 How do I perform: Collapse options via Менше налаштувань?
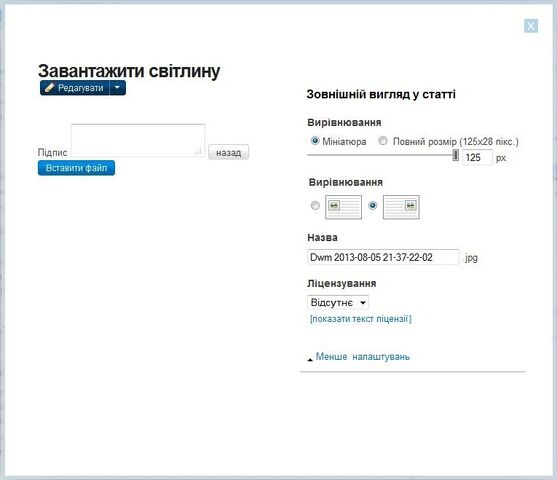(363, 357)
